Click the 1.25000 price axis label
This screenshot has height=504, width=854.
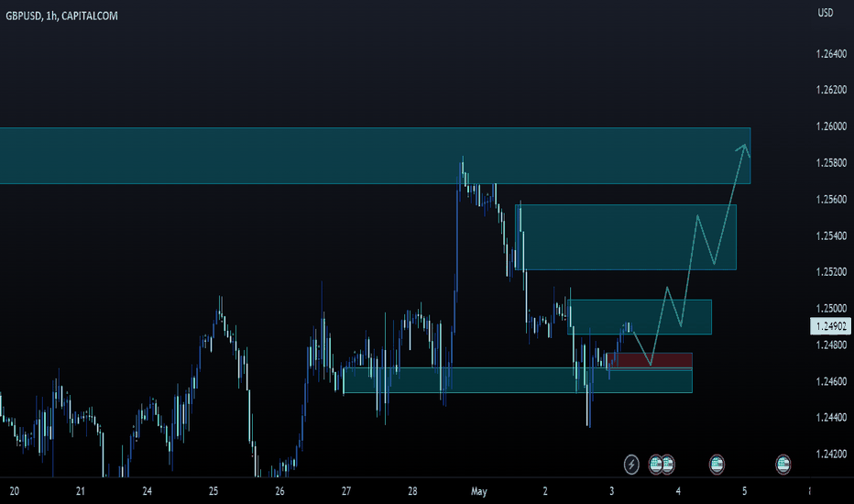click(x=831, y=309)
